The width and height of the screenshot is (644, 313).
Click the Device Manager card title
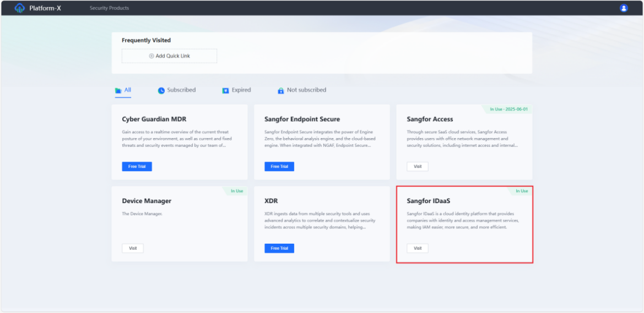click(147, 201)
